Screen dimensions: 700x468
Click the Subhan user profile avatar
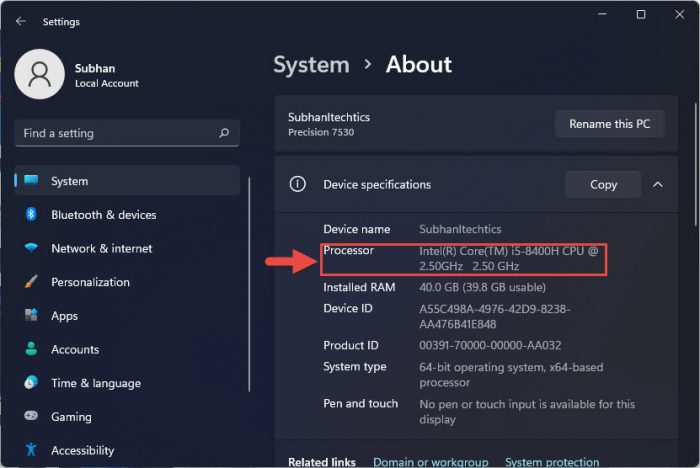[39, 75]
